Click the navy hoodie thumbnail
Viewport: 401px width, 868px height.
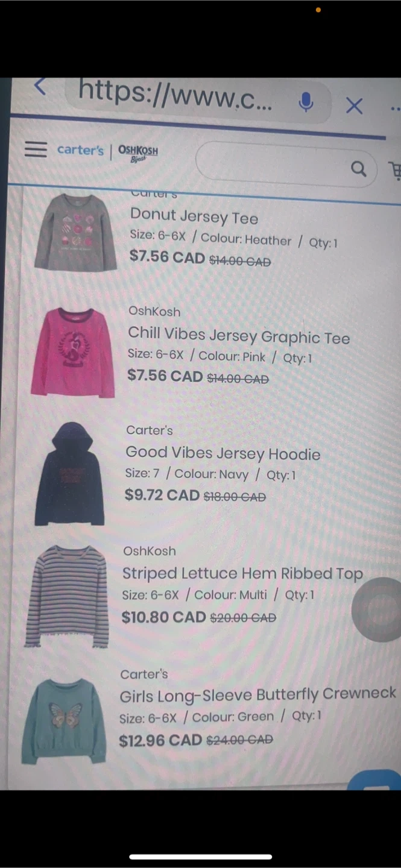[x=69, y=474]
